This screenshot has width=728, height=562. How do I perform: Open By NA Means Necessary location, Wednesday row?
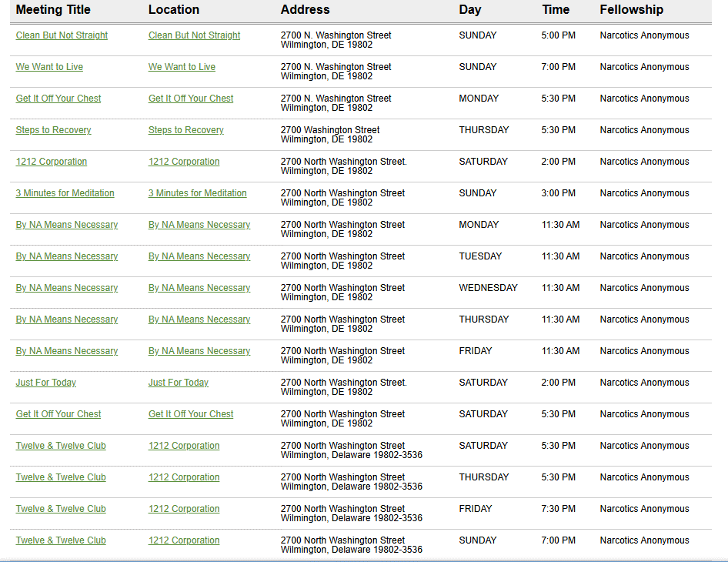pos(199,288)
